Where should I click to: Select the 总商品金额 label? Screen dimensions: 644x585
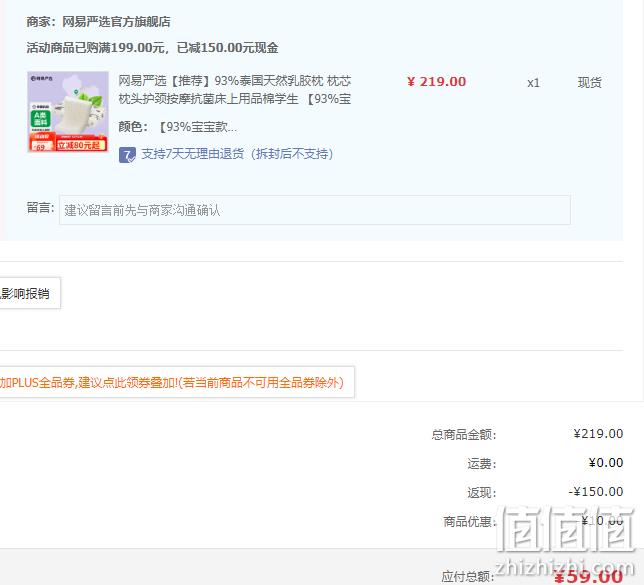point(464,435)
